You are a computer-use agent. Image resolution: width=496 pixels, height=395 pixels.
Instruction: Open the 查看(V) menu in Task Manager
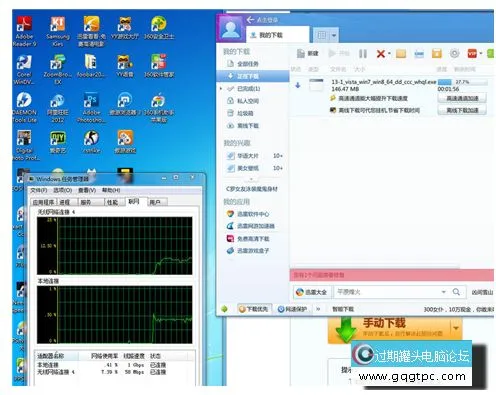coord(87,190)
